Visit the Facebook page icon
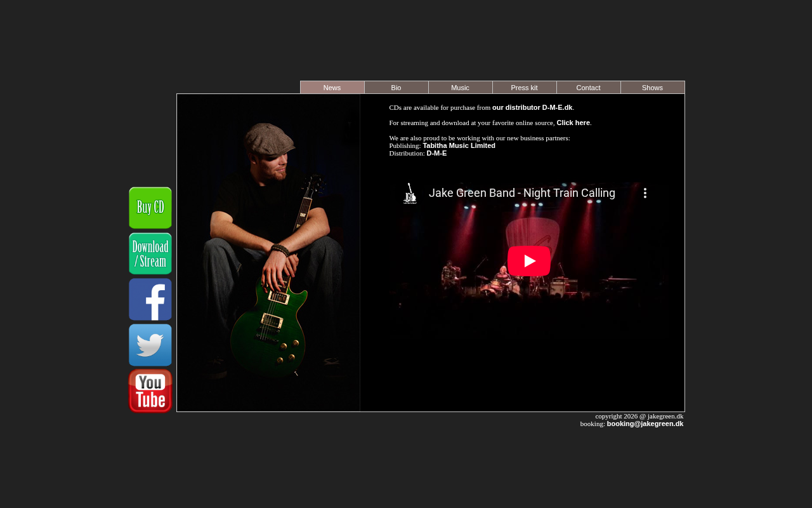The image size is (812, 508). coord(150,299)
